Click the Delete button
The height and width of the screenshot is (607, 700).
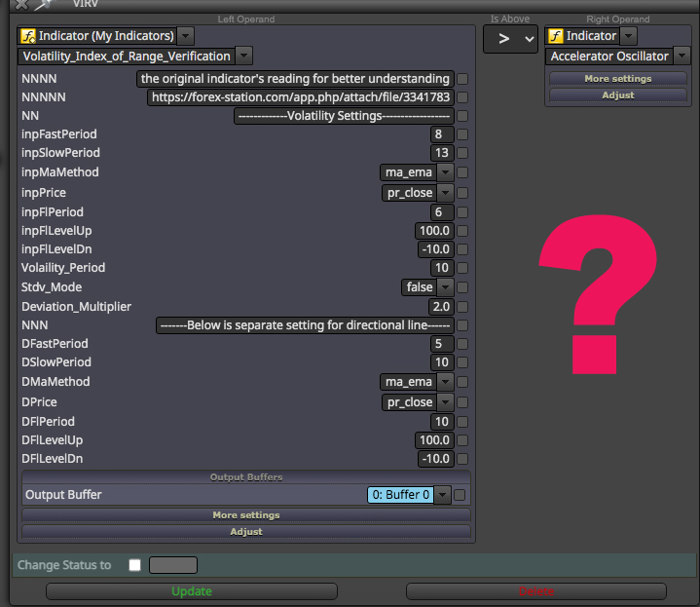tap(536, 591)
